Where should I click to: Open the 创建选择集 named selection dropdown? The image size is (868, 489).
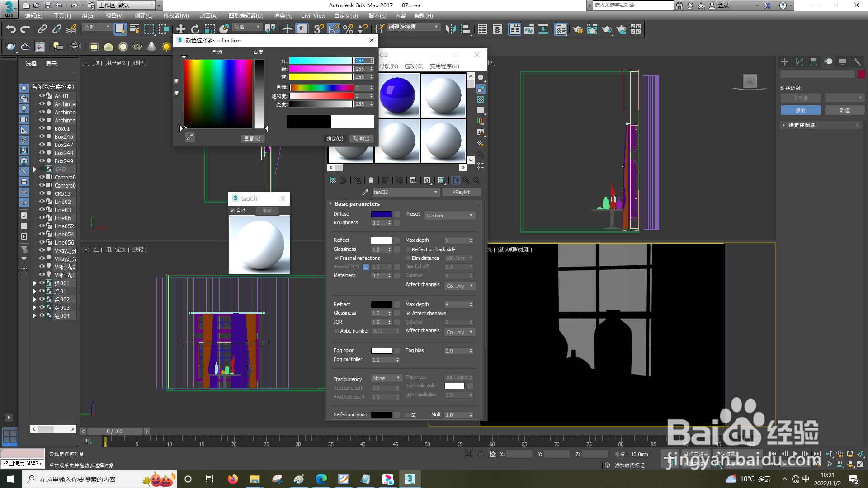[413, 27]
